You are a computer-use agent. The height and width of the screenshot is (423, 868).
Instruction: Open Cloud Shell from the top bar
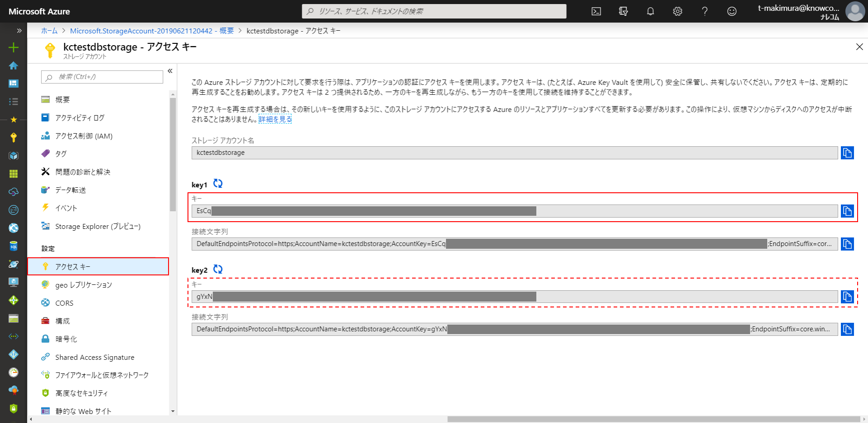(x=596, y=11)
